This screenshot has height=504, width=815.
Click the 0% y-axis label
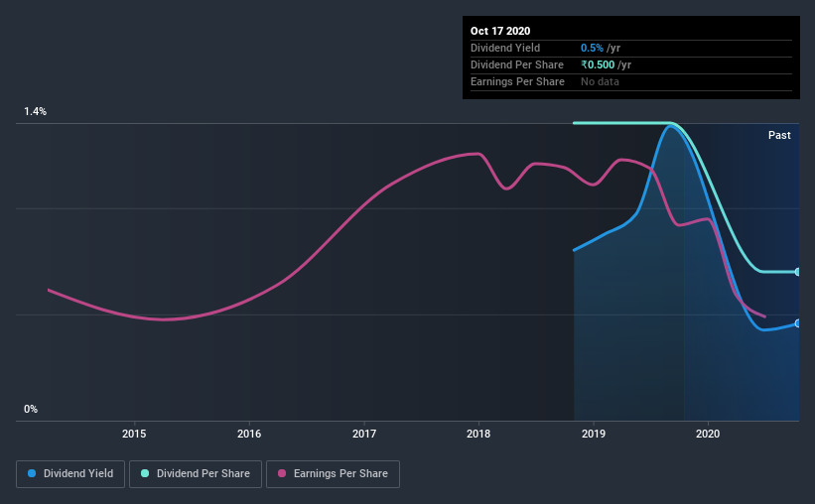[31, 409]
